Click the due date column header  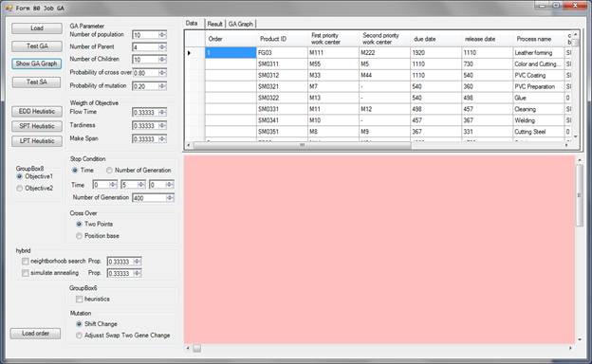[x=436, y=39]
